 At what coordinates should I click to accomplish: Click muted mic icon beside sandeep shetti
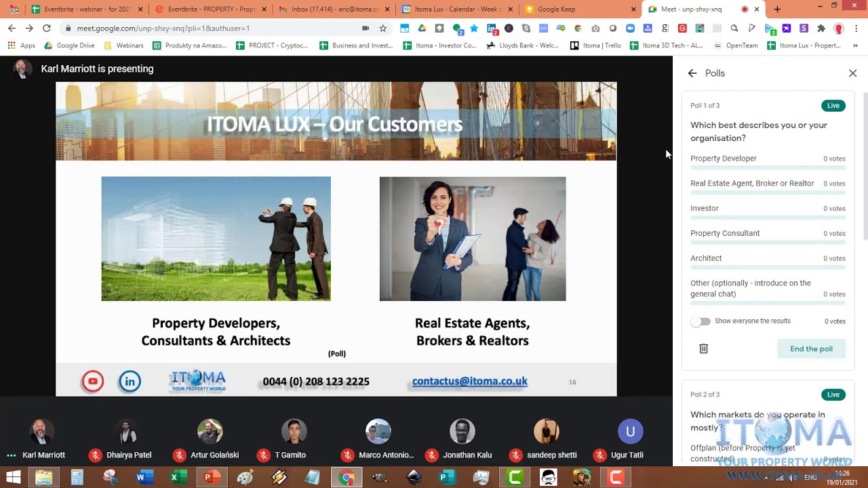point(515,455)
